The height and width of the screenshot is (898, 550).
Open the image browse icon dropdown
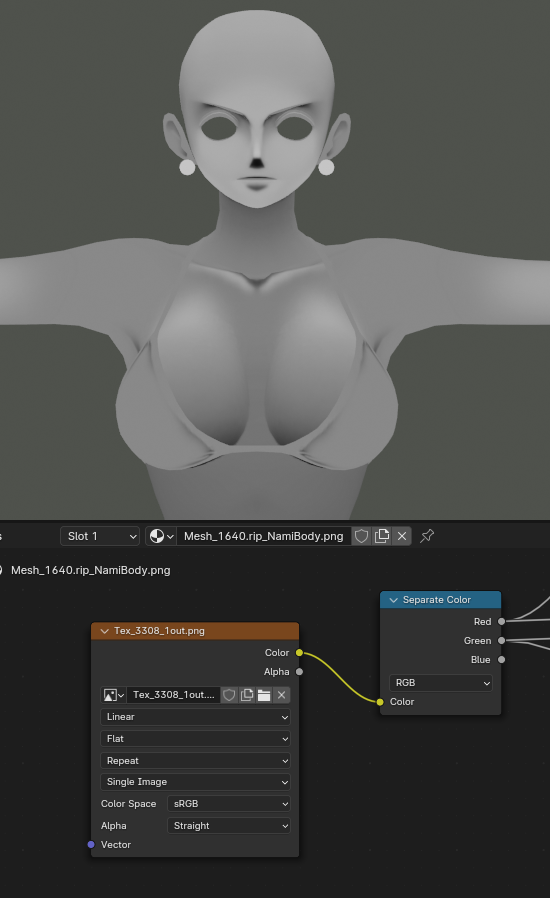113,695
